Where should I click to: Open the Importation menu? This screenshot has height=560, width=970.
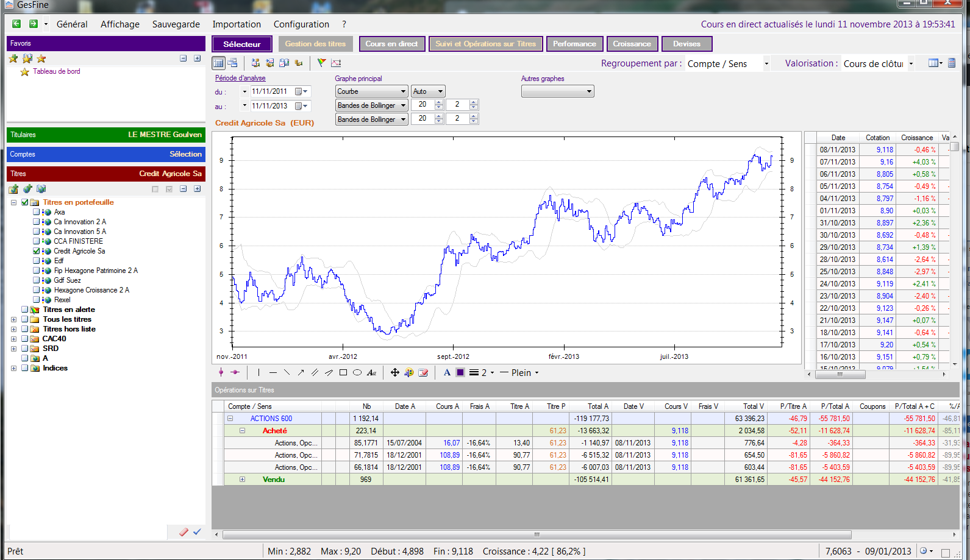(x=237, y=24)
